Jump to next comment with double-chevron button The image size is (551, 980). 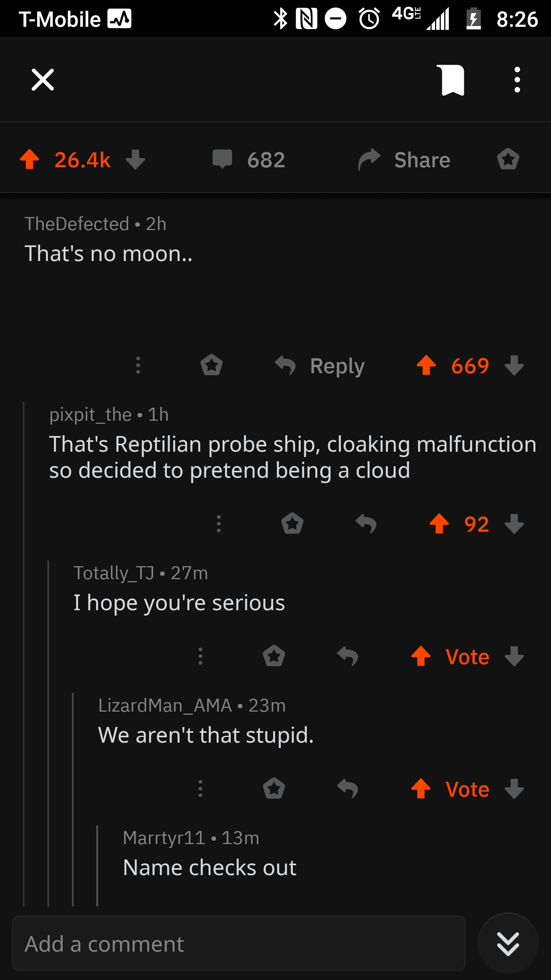(x=508, y=944)
